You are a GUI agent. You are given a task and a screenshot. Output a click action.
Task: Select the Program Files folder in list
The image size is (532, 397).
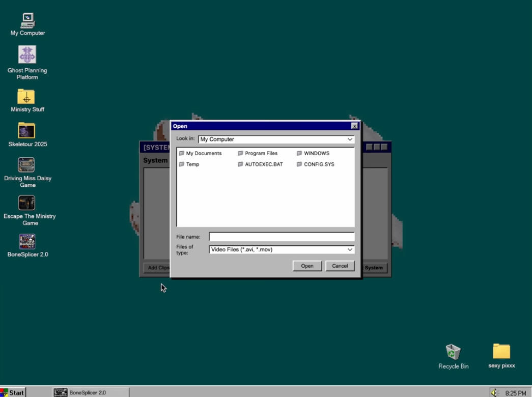click(258, 153)
